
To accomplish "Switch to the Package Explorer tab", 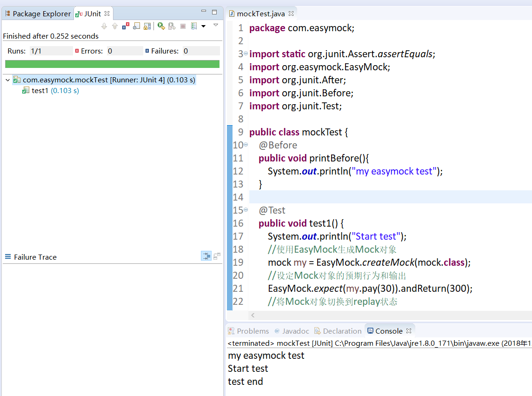I will click(x=38, y=13).
